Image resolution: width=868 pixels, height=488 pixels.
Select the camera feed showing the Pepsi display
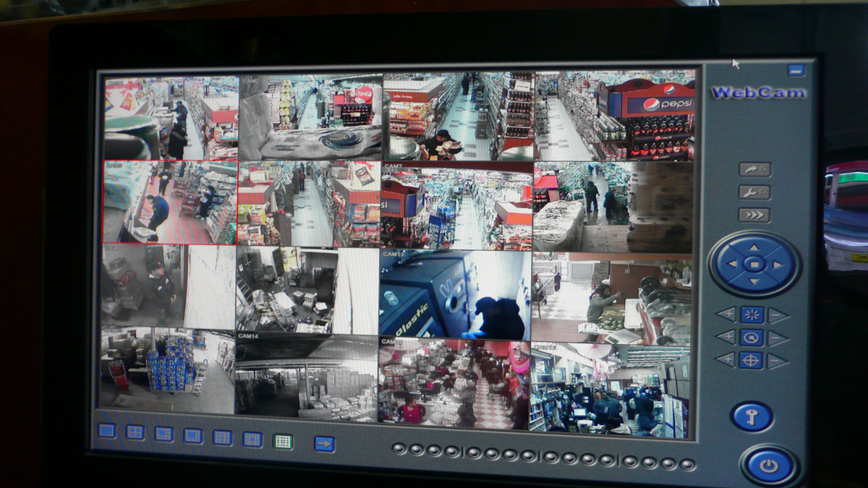(615, 116)
